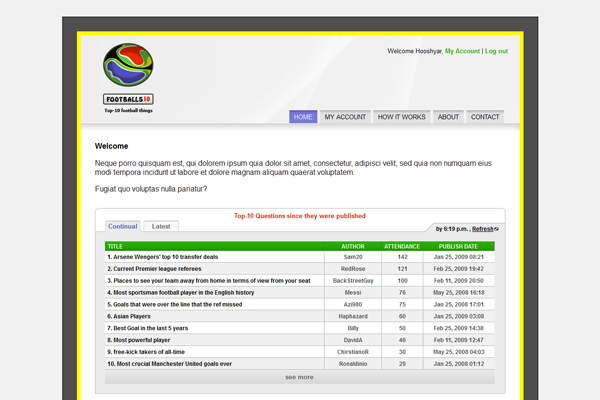Viewport: 600px width, 400px height.
Task: Click author RedRose
Action: (x=353, y=269)
